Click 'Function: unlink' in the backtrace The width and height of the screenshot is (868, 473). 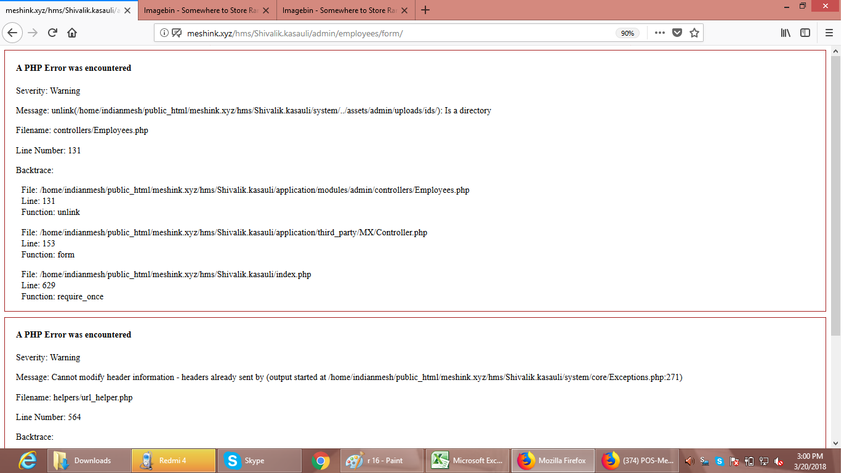click(x=50, y=212)
